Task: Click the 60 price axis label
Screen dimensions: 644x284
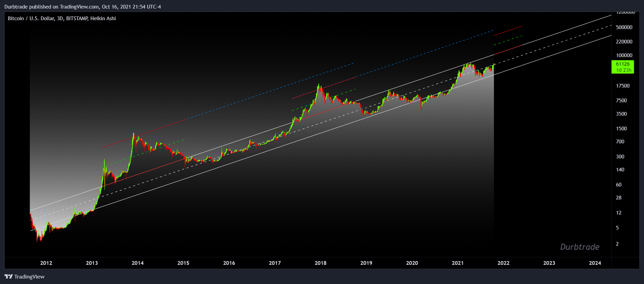Action: pyautogui.click(x=619, y=185)
